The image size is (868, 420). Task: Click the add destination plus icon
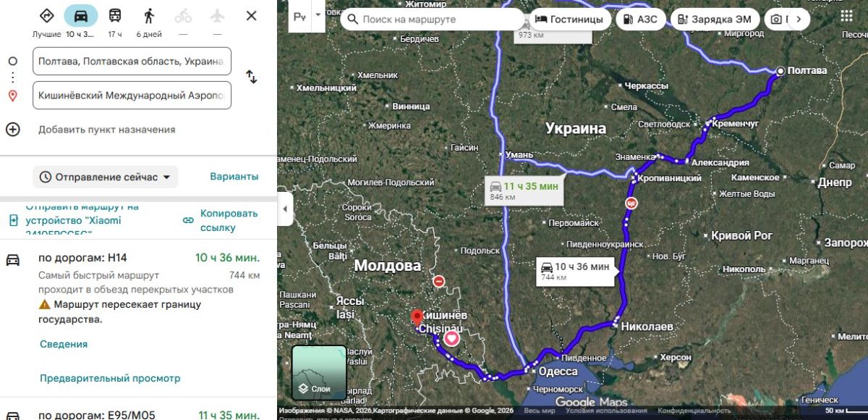coord(12,130)
